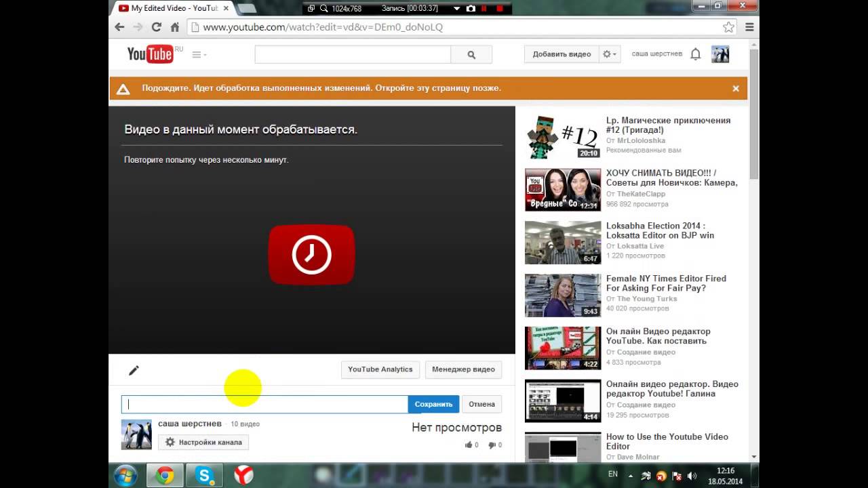Click the Chrome taskbar icon
The height and width of the screenshot is (488, 868).
click(x=165, y=475)
